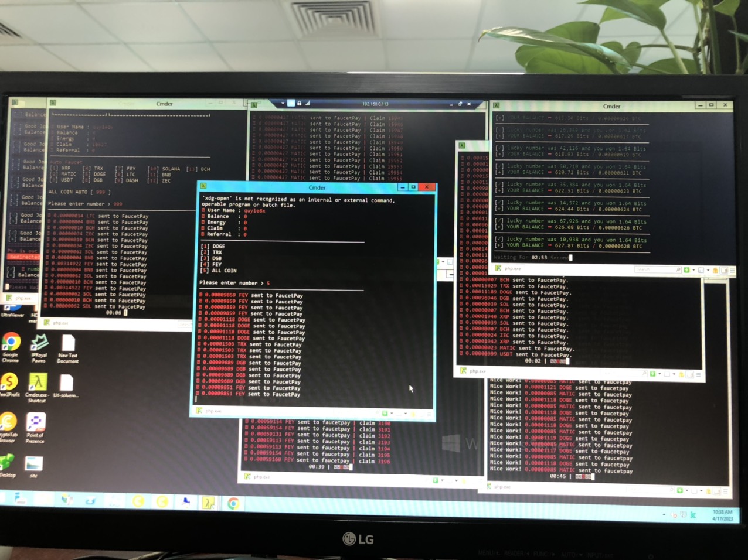This screenshot has height=560, width=748.
Task: Click second yellow CryptoTab taskbar icon
Action: (x=162, y=501)
